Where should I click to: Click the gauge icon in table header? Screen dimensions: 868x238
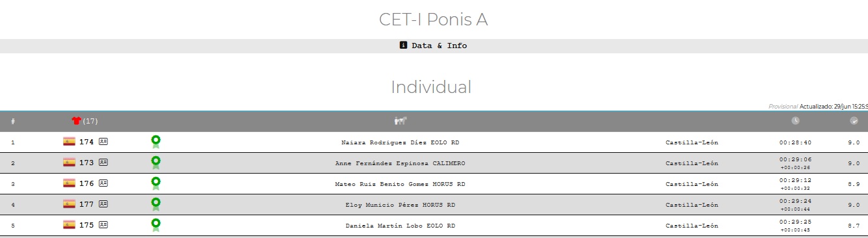click(x=854, y=121)
